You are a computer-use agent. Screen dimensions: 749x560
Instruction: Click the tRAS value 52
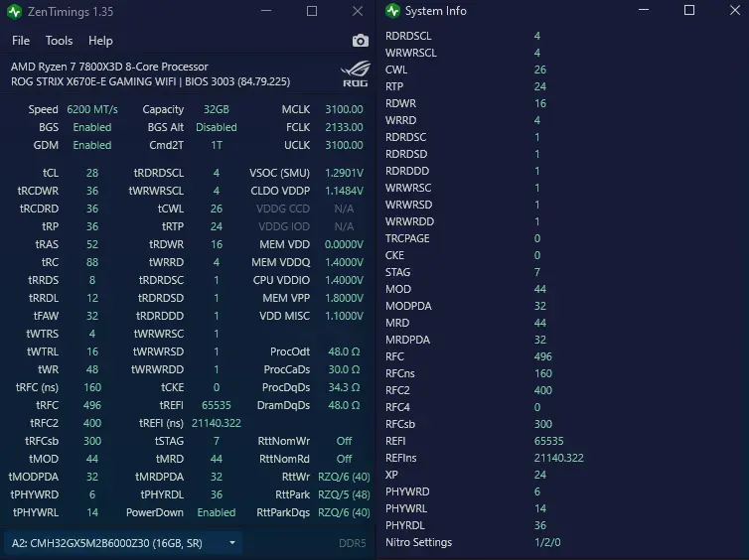pos(92,244)
